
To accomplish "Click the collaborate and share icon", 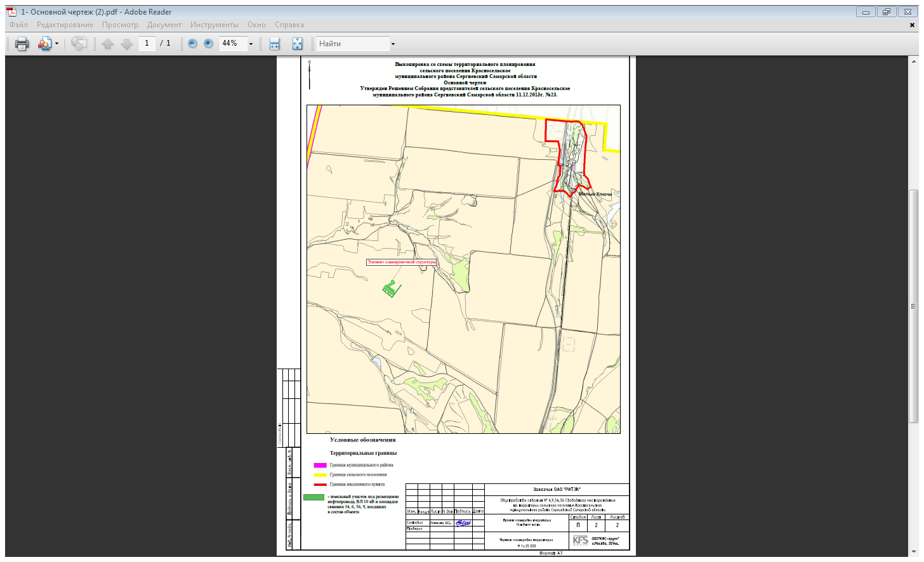I will [44, 44].
